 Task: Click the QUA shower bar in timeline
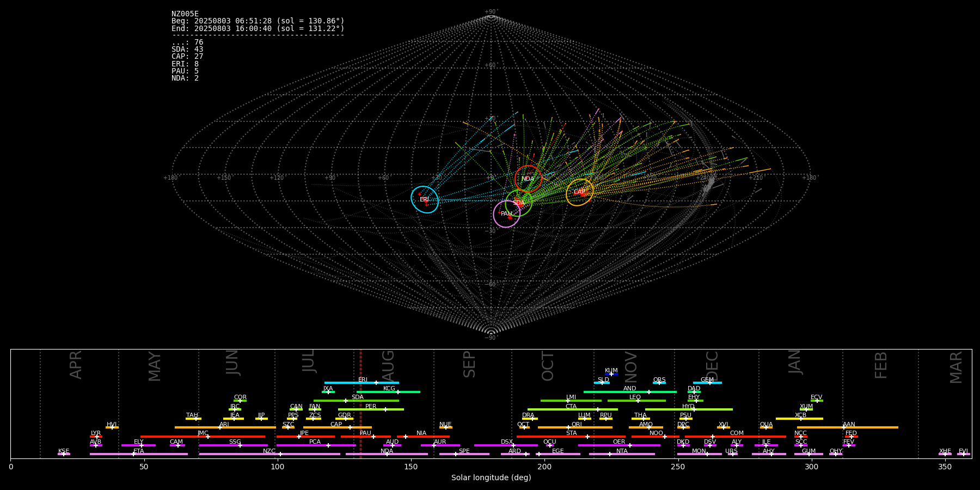pyautogui.click(x=766, y=427)
